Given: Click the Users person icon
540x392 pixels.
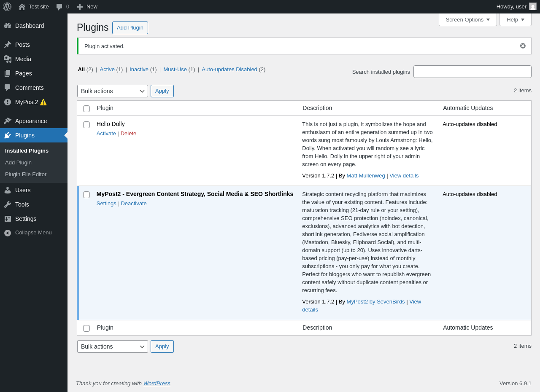Looking at the screenshot, I should point(8,190).
